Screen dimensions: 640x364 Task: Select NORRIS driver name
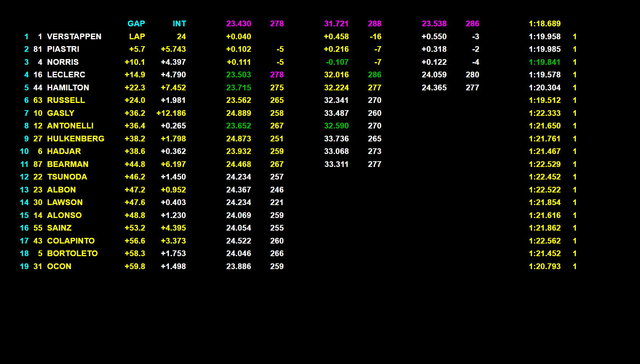[x=63, y=62]
